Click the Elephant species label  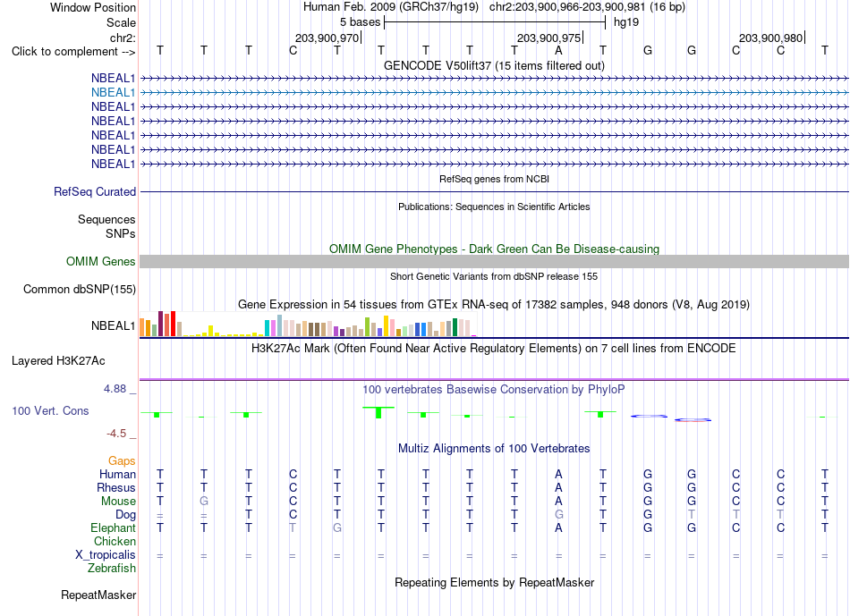pos(113,527)
